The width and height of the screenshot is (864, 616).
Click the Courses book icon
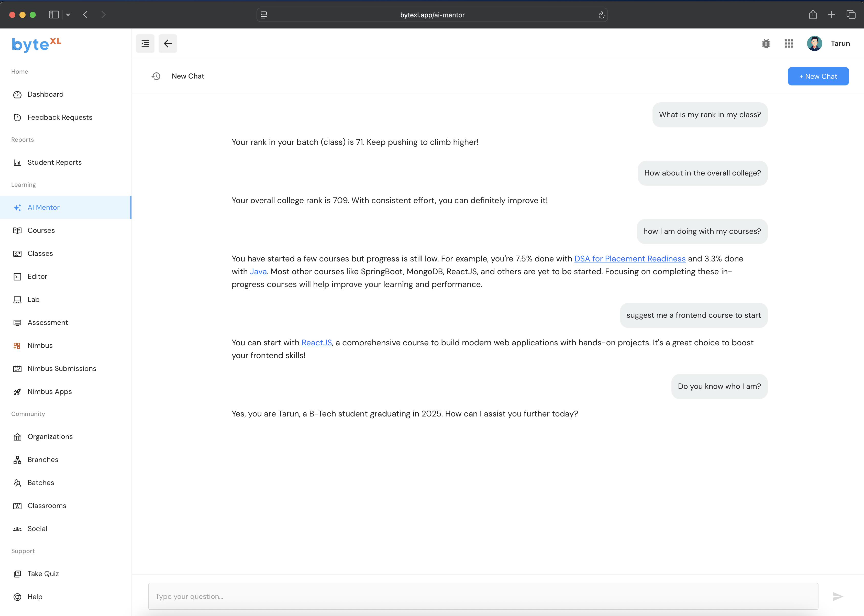click(17, 231)
